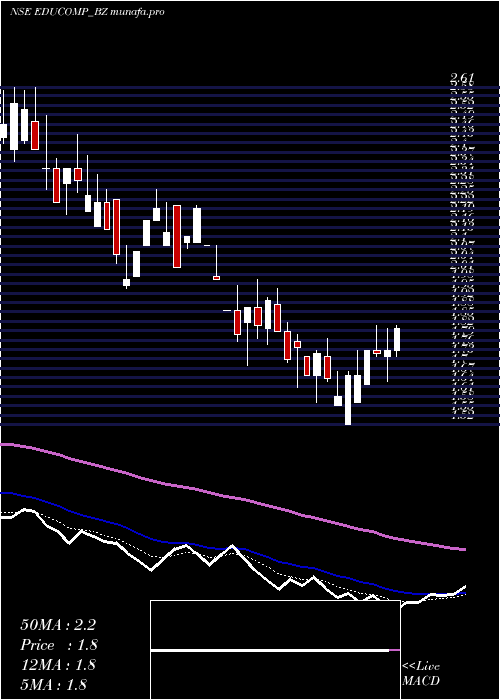The image size is (500, 700).
Task: Click the white MACD box below the chart
Action: [275, 650]
